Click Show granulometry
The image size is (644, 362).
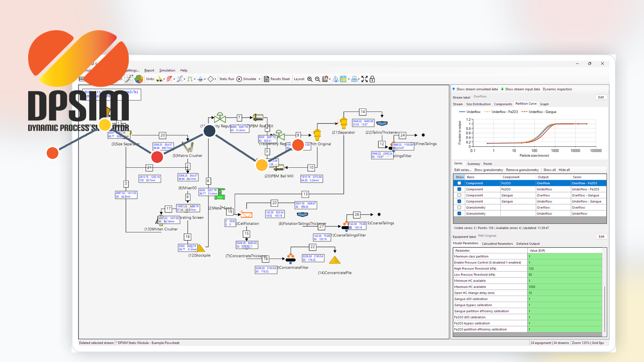(489, 170)
